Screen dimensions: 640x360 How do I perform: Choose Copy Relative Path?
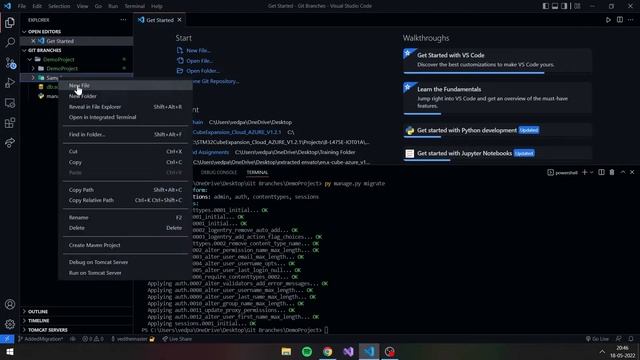[125, 200]
